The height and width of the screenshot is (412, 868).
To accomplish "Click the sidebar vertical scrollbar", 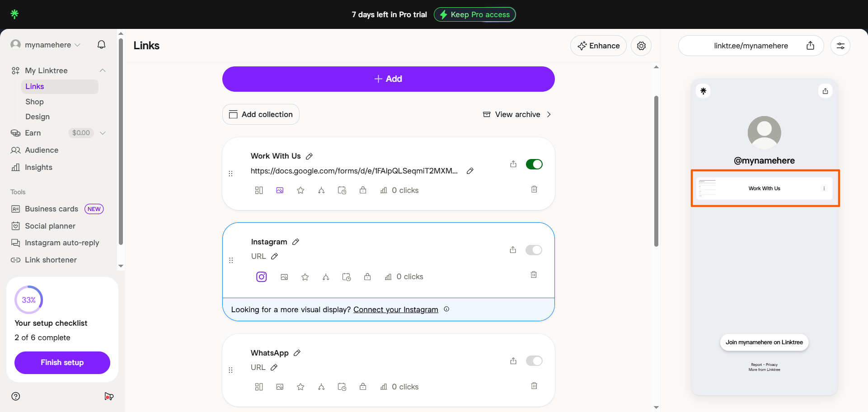I will tap(121, 141).
